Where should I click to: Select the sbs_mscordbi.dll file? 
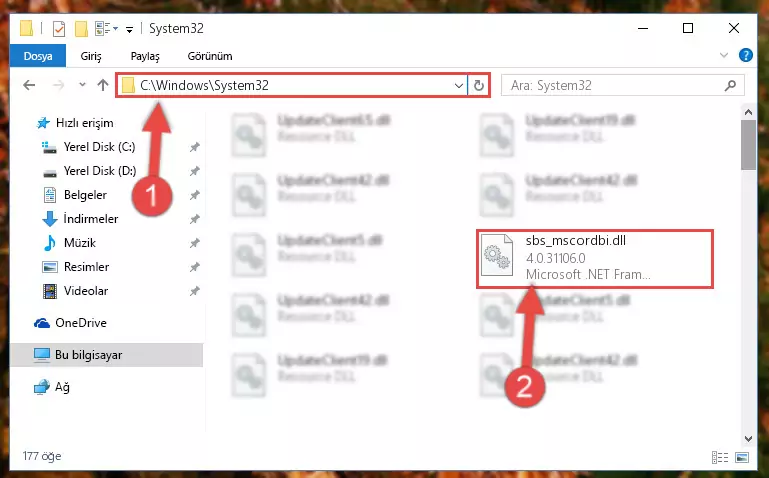click(x=594, y=258)
